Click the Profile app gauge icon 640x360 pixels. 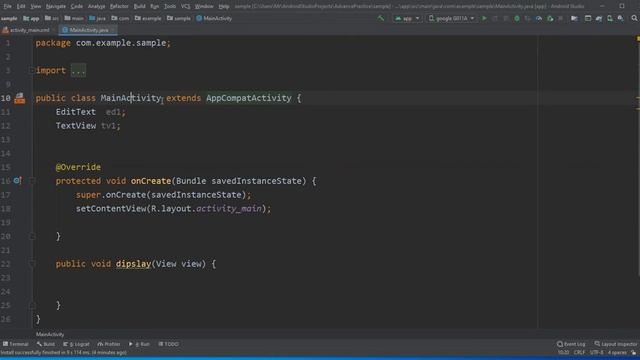tap(539, 18)
